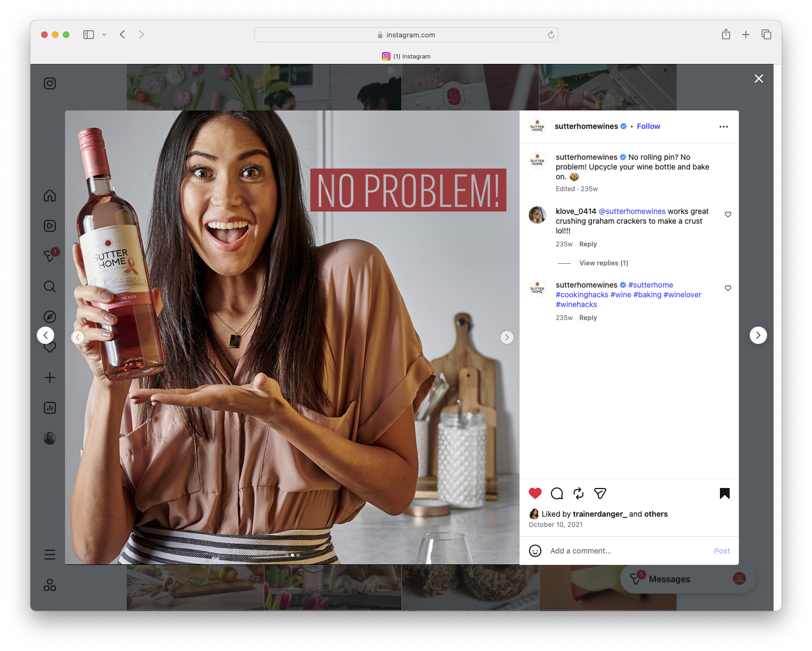
Task: Open trainerdanger_ profile from likes
Action: pos(600,514)
